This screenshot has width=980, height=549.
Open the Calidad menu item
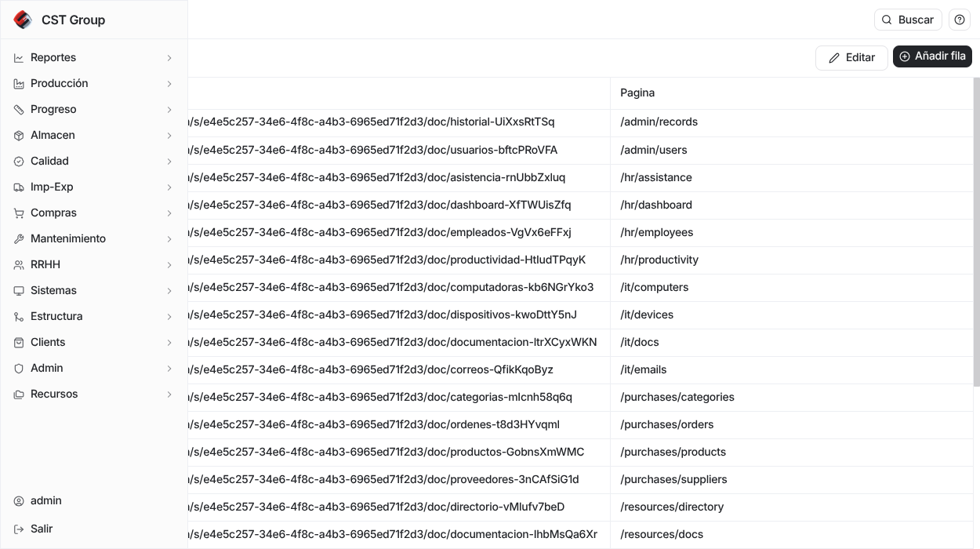click(x=50, y=162)
